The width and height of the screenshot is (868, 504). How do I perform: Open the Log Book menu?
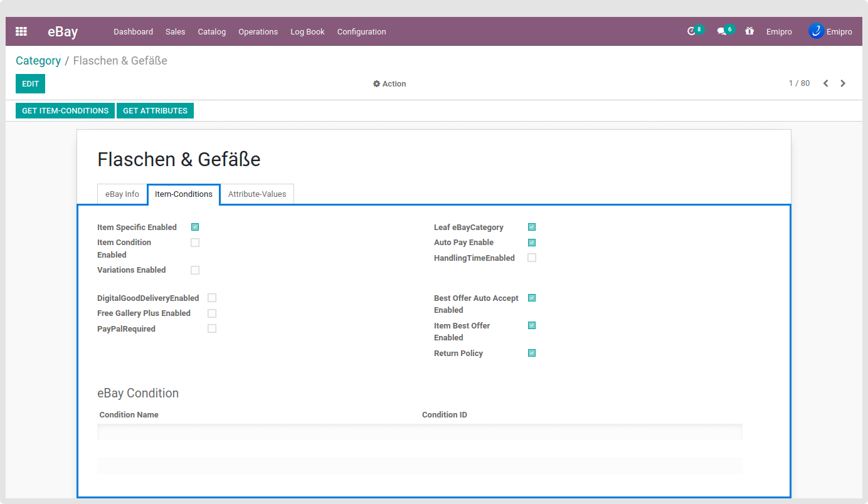[307, 31]
